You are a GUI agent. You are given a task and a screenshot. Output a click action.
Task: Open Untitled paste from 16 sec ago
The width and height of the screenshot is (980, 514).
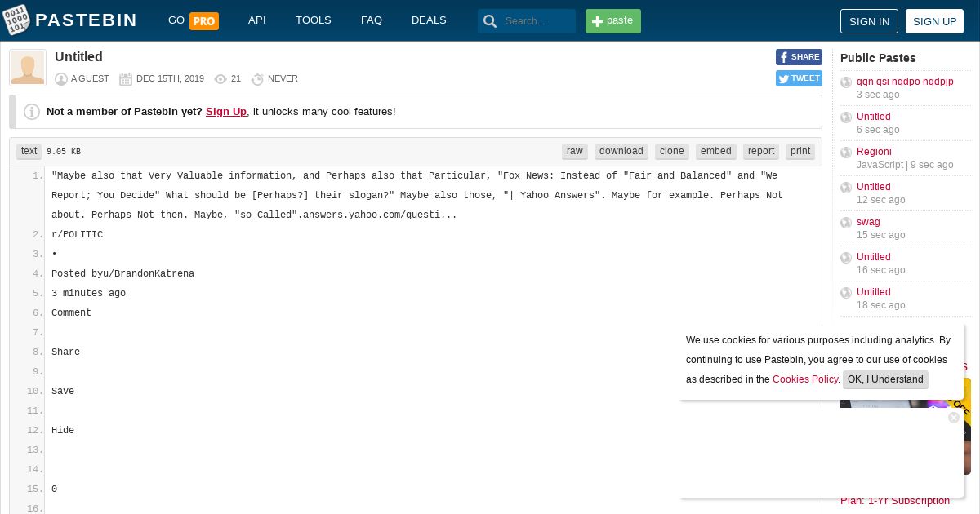pyautogui.click(x=874, y=257)
